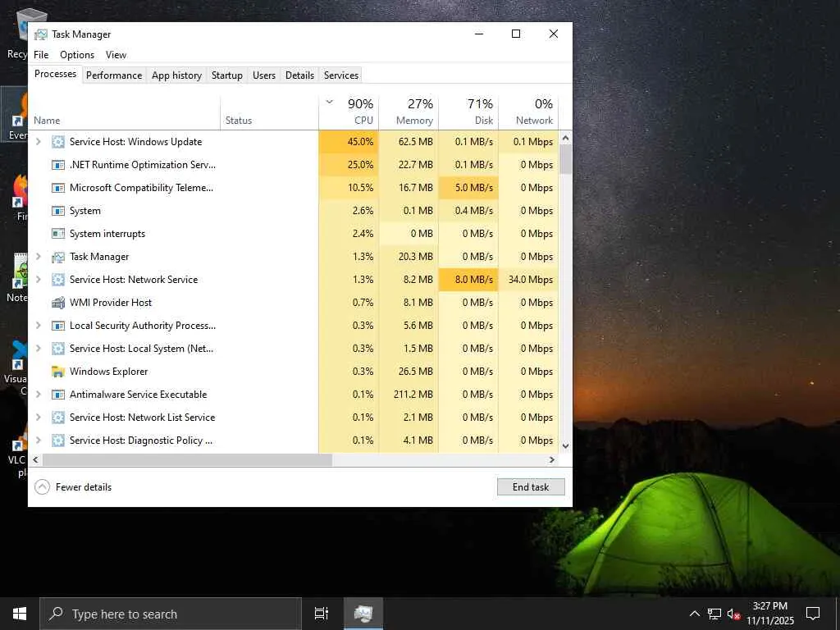Expand Service Host: Network Service group
The width and height of the screenshot is (840, 630).
tap(38, 280)
